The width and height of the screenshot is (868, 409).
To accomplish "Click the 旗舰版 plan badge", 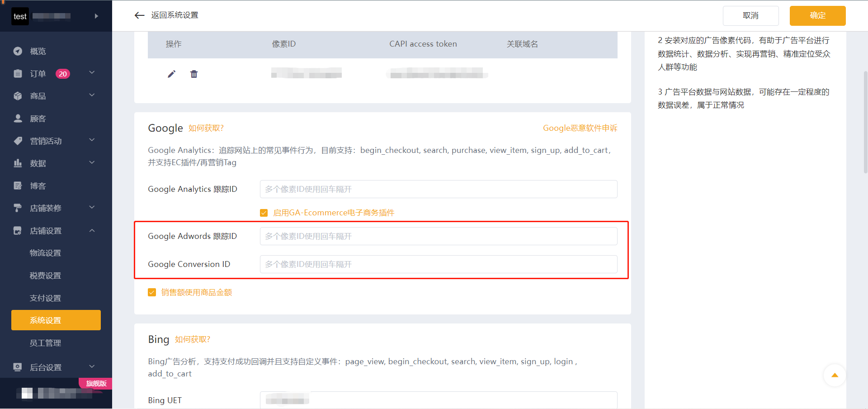I will click(x=96, y=383).
